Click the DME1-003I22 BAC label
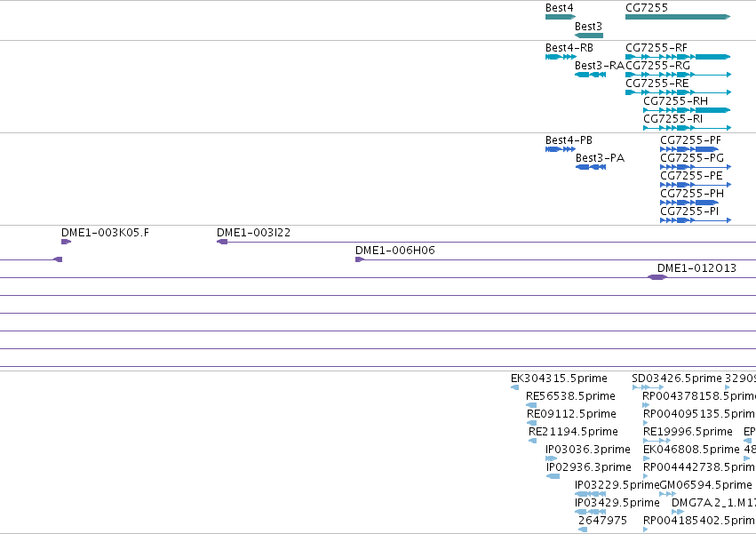Viewport: 756px width, 534px height. pos(253,233)
